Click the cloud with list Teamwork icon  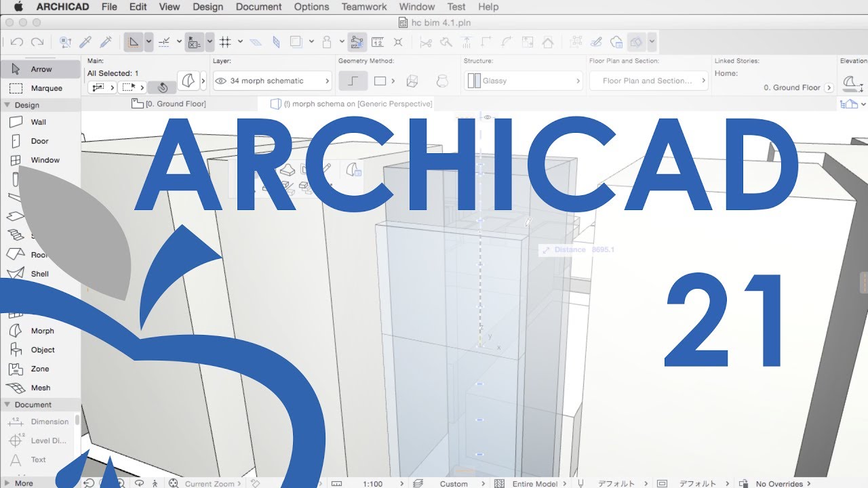point(616,42)
